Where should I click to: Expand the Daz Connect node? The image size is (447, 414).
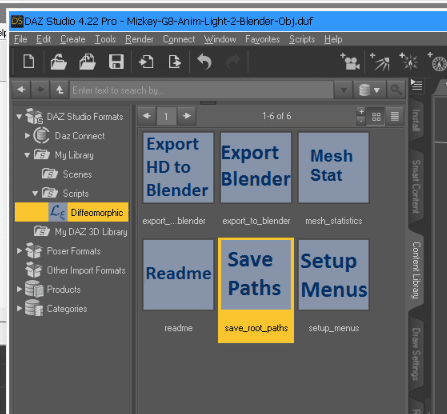point(27,136)
